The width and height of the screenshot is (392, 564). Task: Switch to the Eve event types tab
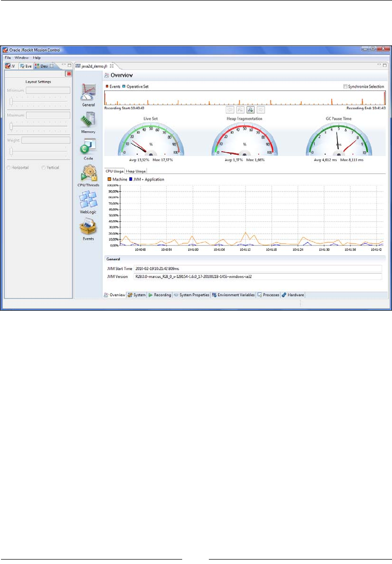(x=26, y=66)
